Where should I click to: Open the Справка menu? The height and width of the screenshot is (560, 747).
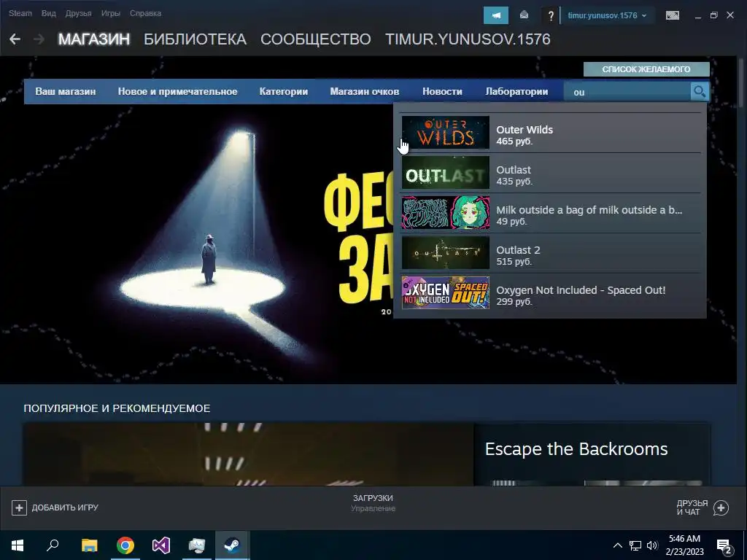pos(145,13)
